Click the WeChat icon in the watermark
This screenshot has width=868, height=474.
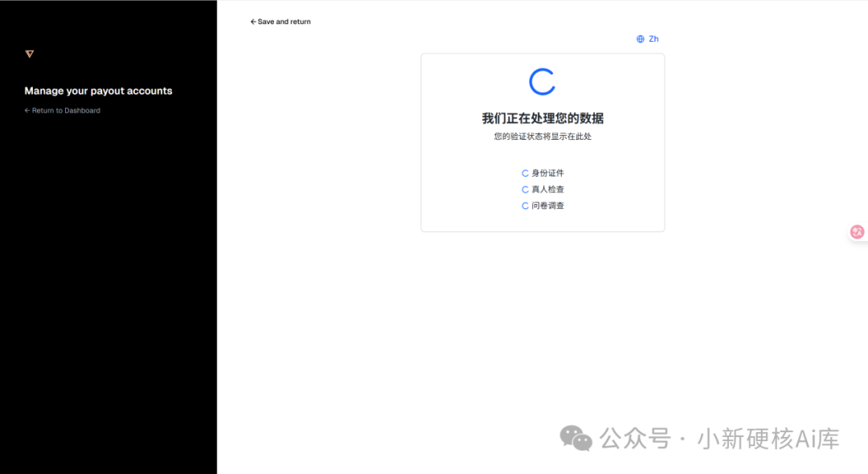[x=575, y=439]
